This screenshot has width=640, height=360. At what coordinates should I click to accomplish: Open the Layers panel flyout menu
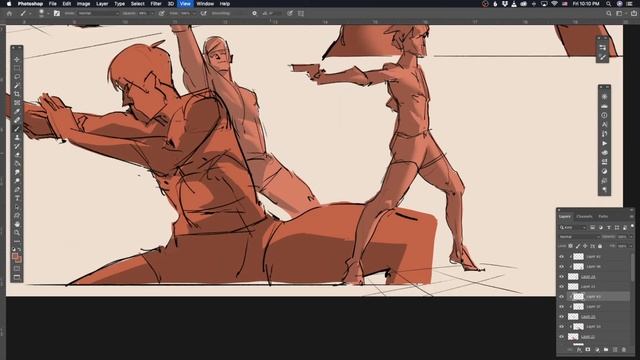point(631,217)
